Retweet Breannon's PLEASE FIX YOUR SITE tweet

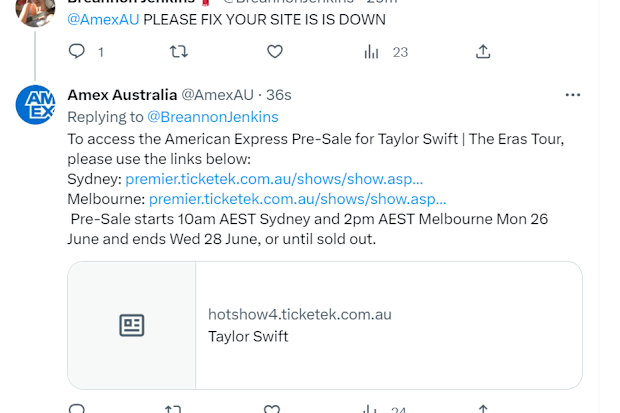179,51
